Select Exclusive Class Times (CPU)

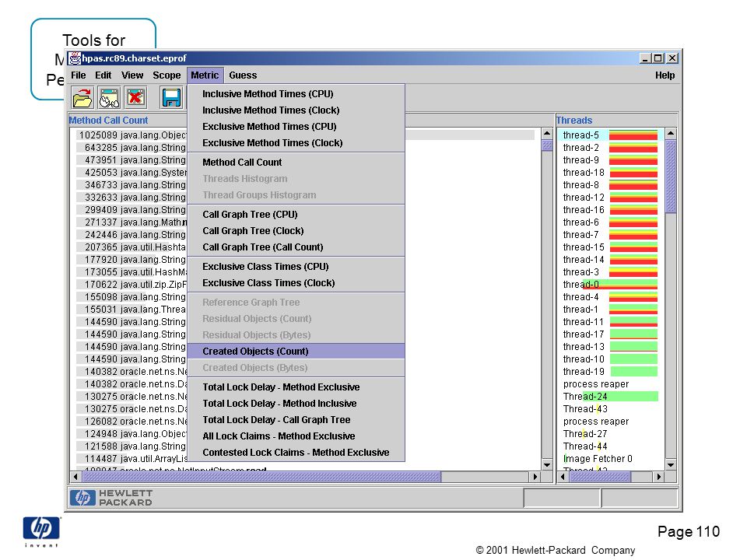(296, 267)
